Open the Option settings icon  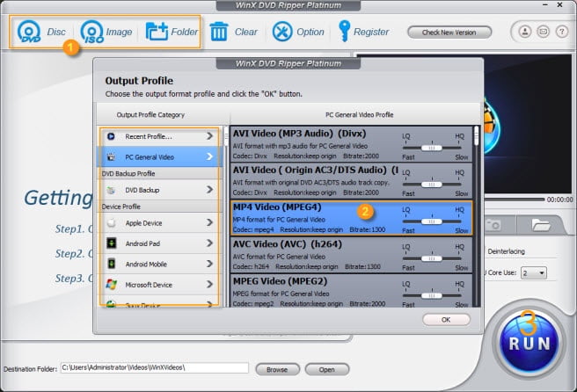[282, 32]
